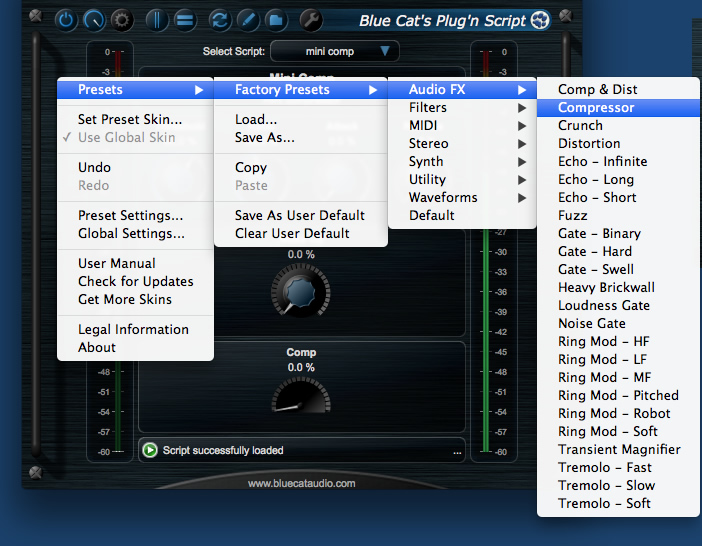Expand the Utility submenu
The image size is (702, 546).
coord(462,179)
